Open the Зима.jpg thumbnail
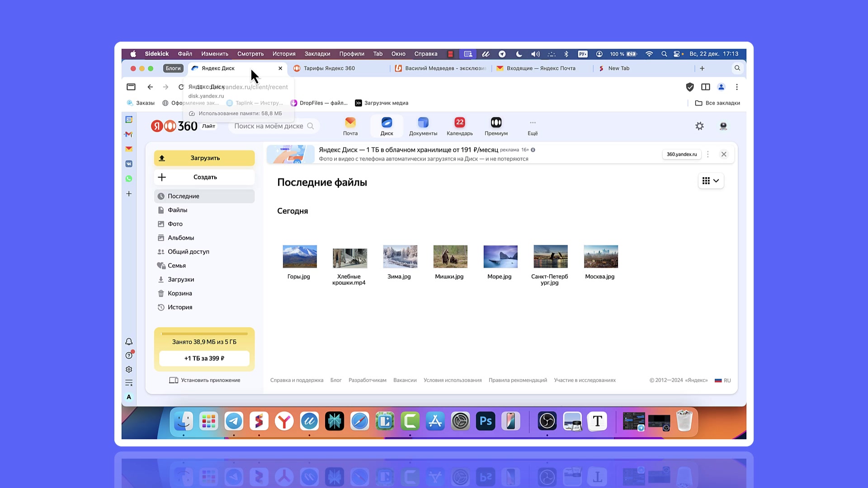The width and height of the screenshot is (868, 488). (x=400, y=256)
